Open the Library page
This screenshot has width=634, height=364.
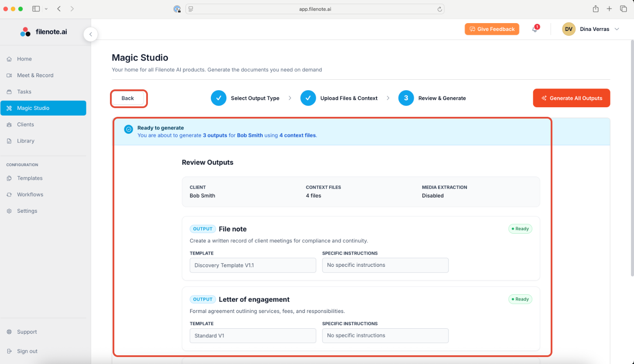[43, 141]
